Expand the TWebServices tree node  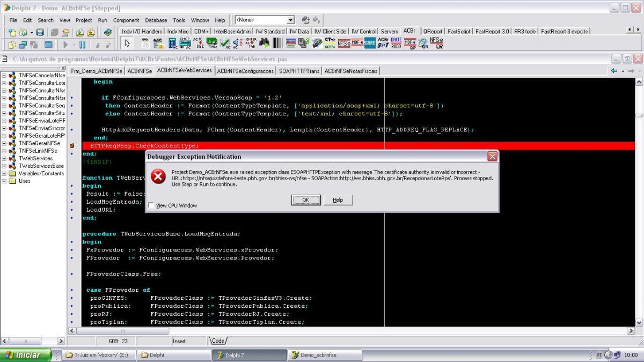coord(4,158)
